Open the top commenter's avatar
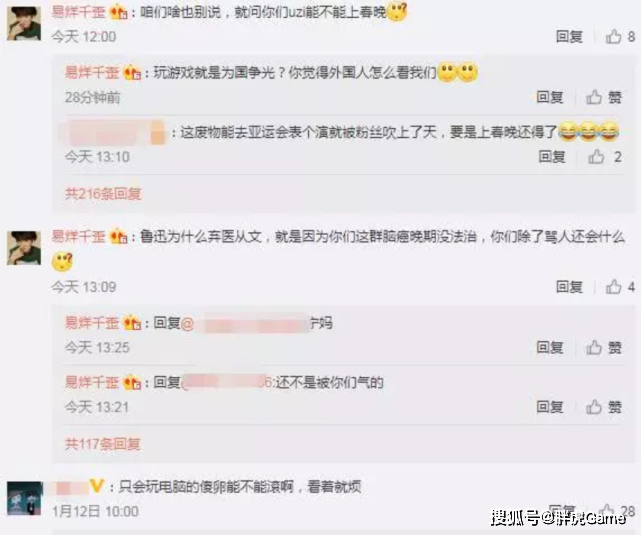This screenshot has height=535, width=641. (24, 23)
